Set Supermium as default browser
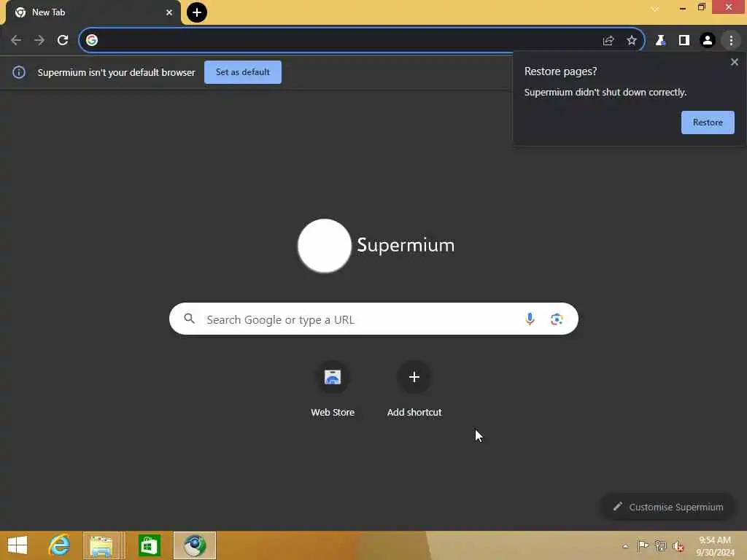The height and width of the screenshot is (560, 747). pos(243,72)
